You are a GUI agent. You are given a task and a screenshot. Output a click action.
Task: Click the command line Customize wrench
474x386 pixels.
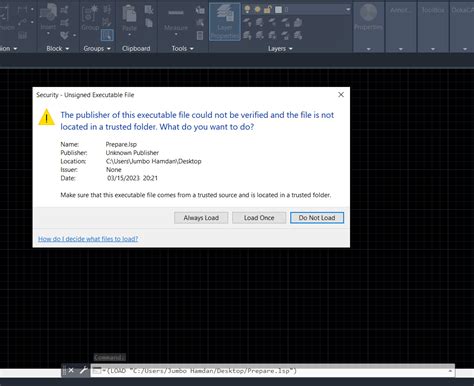coord(83,370)
